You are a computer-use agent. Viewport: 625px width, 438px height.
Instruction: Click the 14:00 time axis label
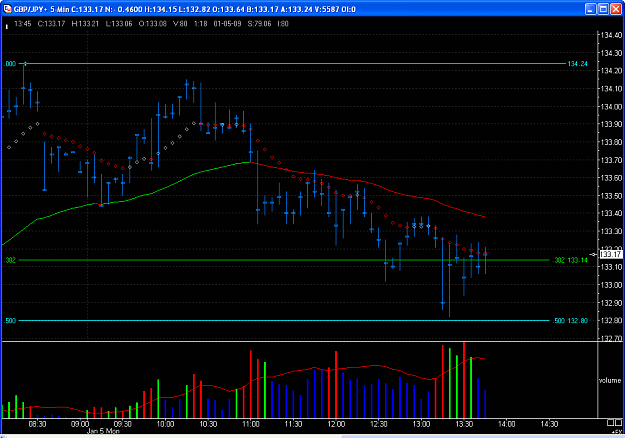(x=507, y=424)
